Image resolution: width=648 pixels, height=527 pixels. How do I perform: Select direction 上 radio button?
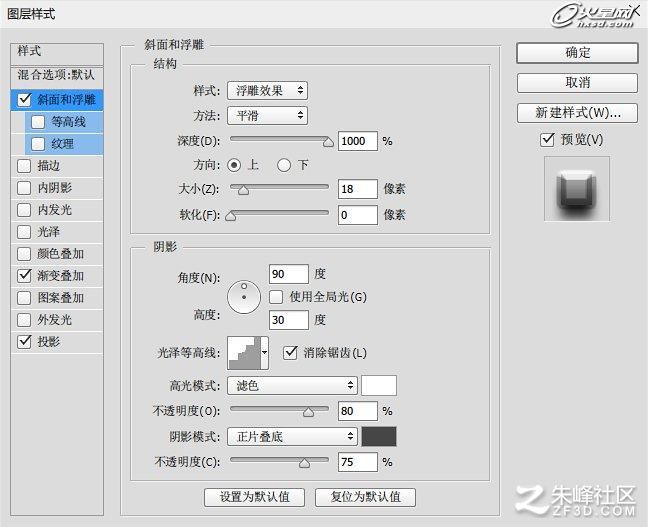[234, 165]
